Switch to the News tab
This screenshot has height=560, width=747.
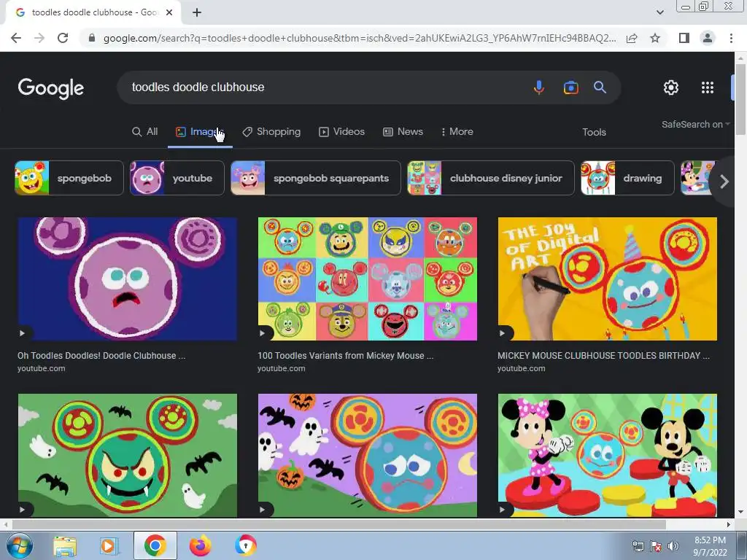(x=403, y=132)
